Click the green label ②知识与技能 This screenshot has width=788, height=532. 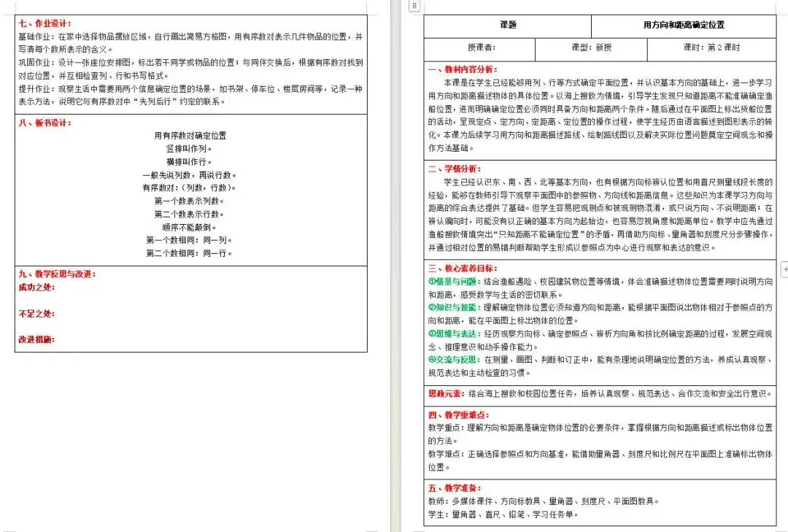pos(455,307)
